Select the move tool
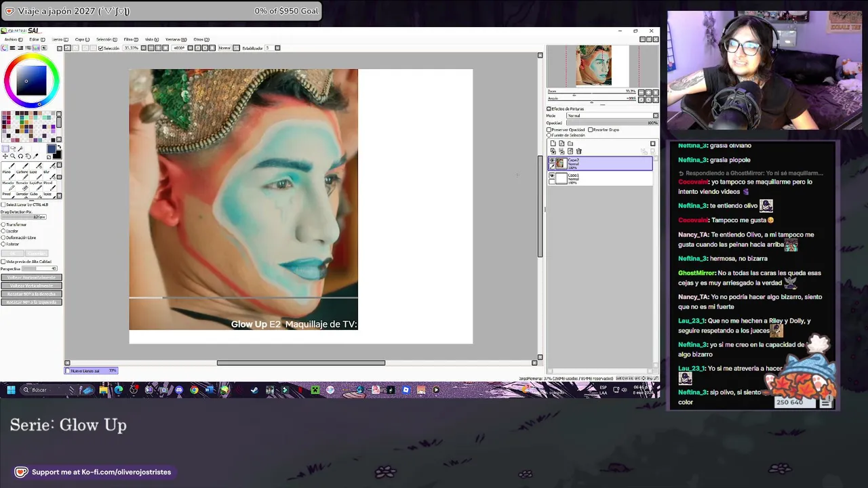Image resolution: width=868 pixels, height=488 pixels. click(5, 156)
